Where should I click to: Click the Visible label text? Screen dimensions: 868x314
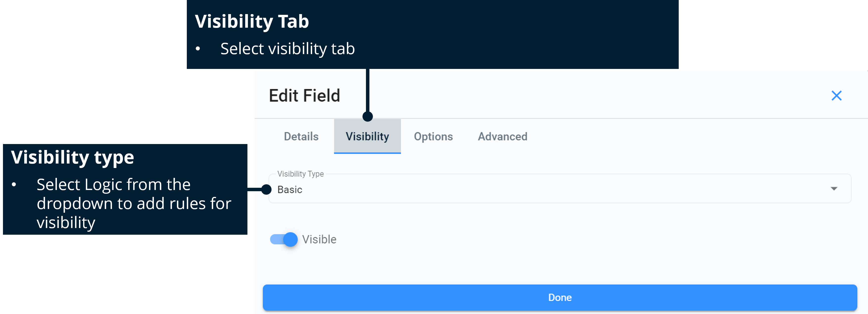click(319, 239)
